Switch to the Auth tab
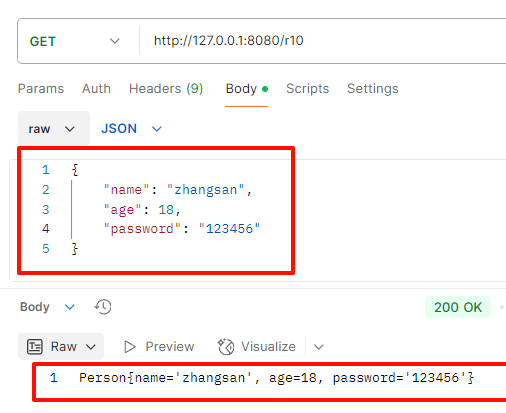The image size is (506, 413). coord(96,89)
